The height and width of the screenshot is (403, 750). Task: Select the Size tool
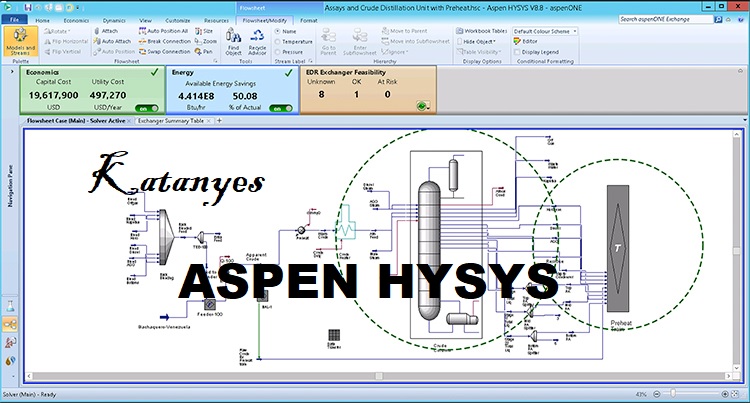pyautogui.click(x=204, y=31)
